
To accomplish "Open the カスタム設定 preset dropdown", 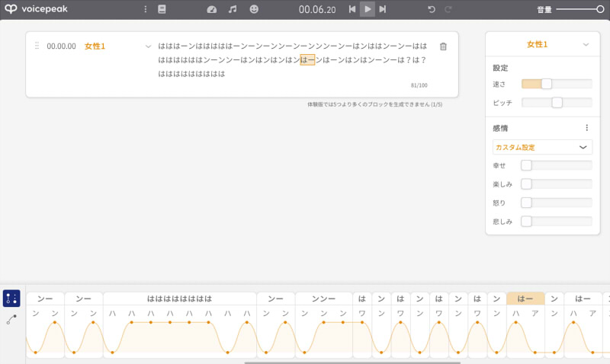I will point(542,147).
